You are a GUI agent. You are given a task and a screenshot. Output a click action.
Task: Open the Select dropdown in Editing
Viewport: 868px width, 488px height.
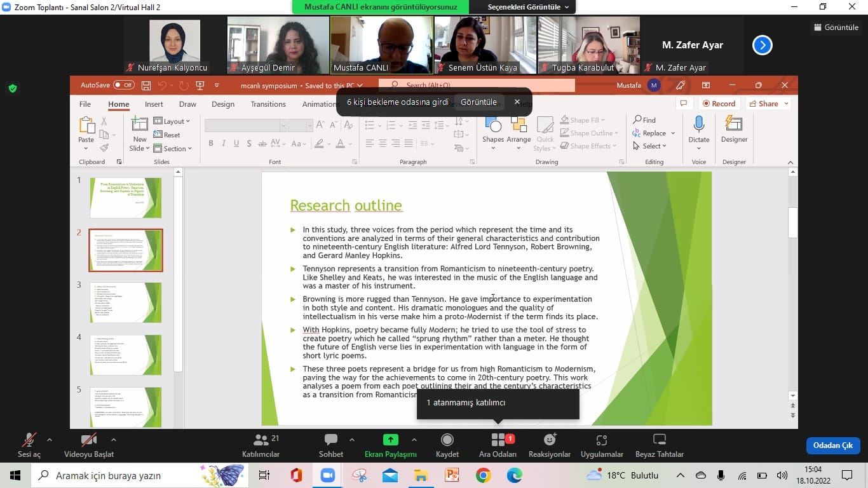[649, 146]
